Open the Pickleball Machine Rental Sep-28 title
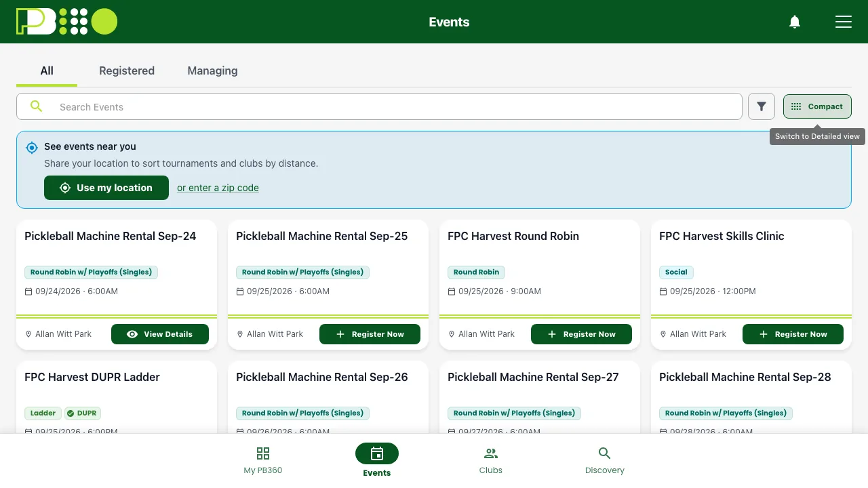The height and width of the screenshot is (488, 868). (x=745, y=377)
